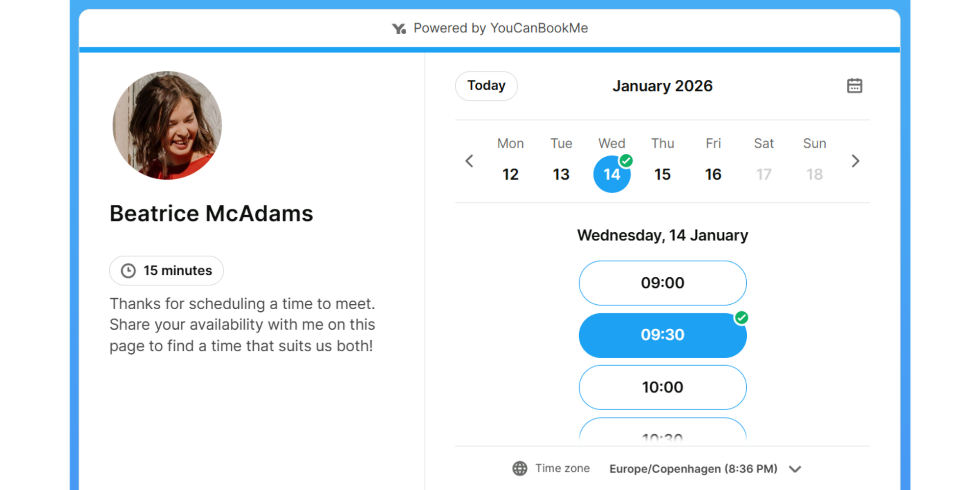The width and height of the screenshot is (980, 490).
Task: Deselect the highlighted 09:30 time slot
Action: [x=662, y=335]
